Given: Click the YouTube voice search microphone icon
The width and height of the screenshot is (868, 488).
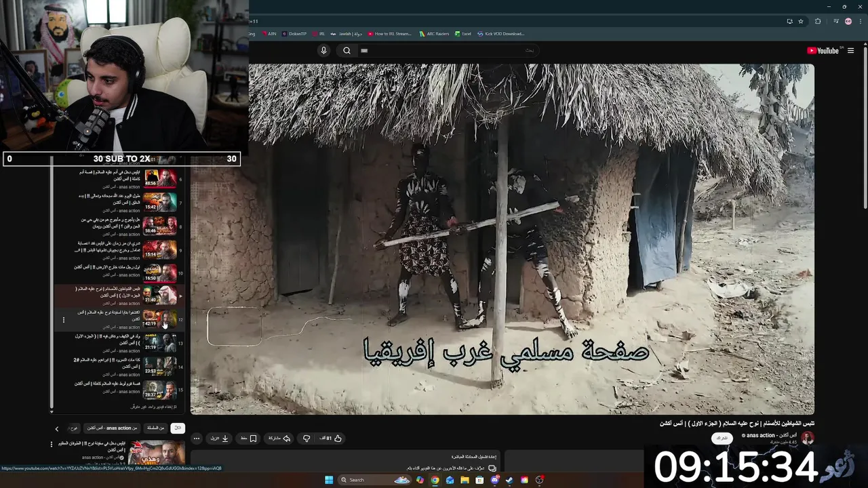Looking at the screenshot, I should [323, 50].
